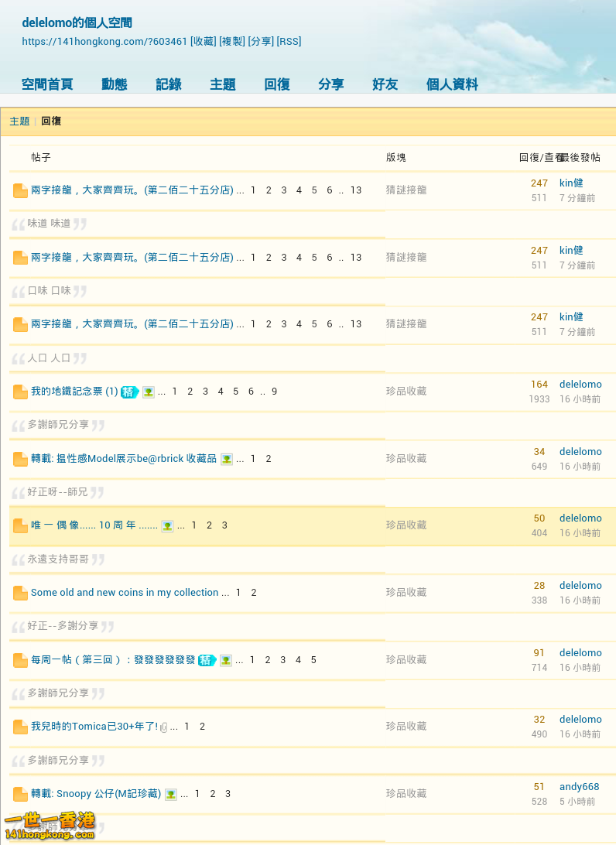Switch to 動態 tab

point(115,84)
